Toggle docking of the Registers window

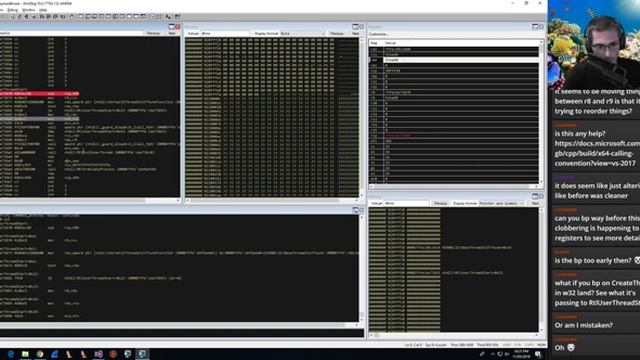tap(535, 27)
